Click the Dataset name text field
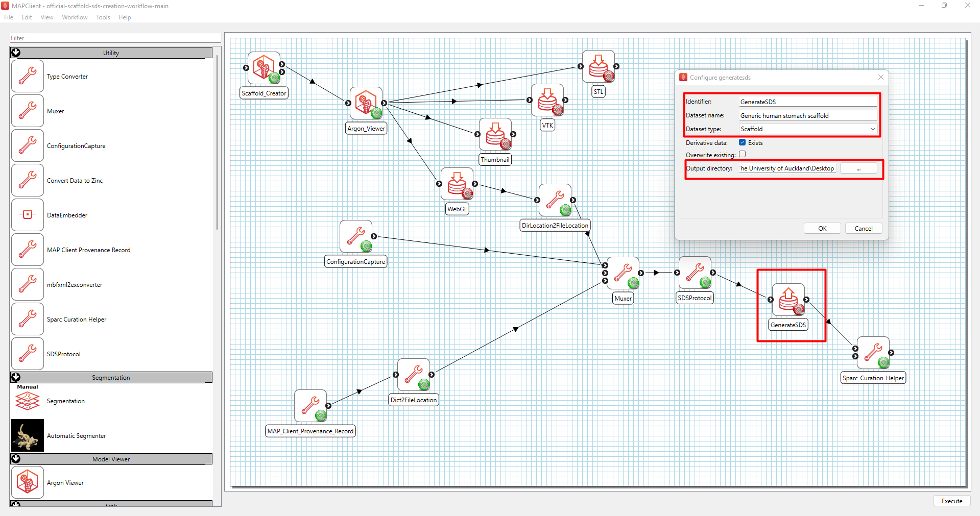 [808, 116]
